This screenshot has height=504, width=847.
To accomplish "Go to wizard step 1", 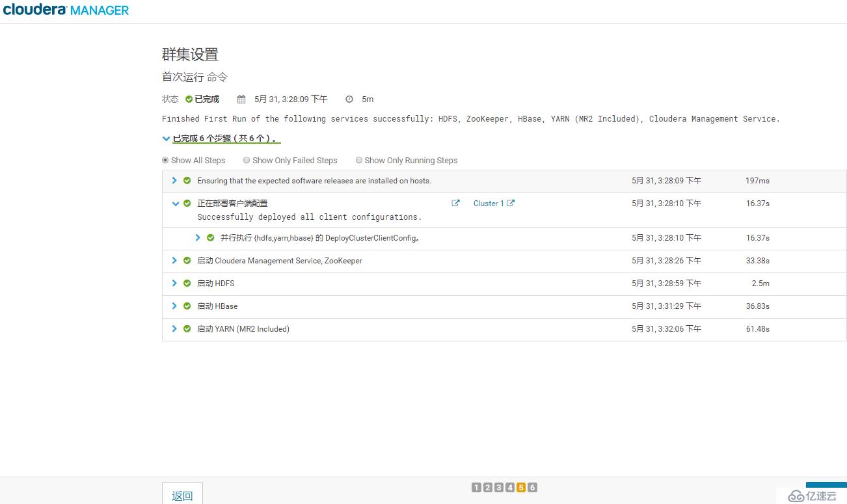I will click(x=476, y=488).
